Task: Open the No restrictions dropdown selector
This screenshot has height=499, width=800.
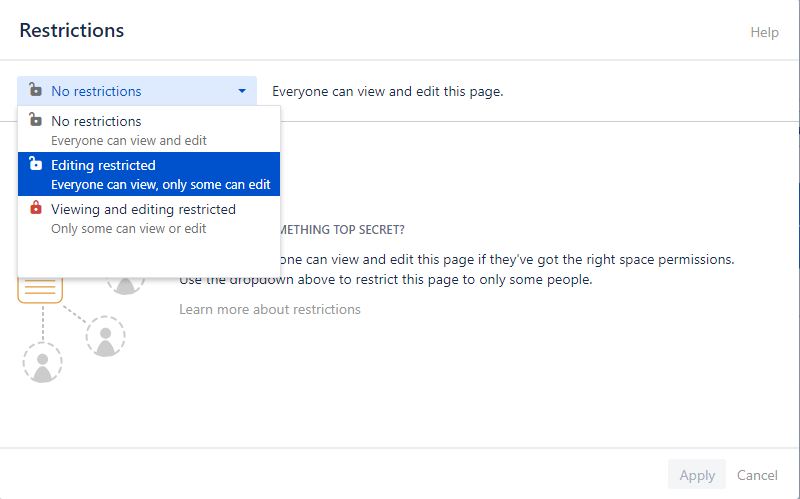Action: tap(137, 91)
